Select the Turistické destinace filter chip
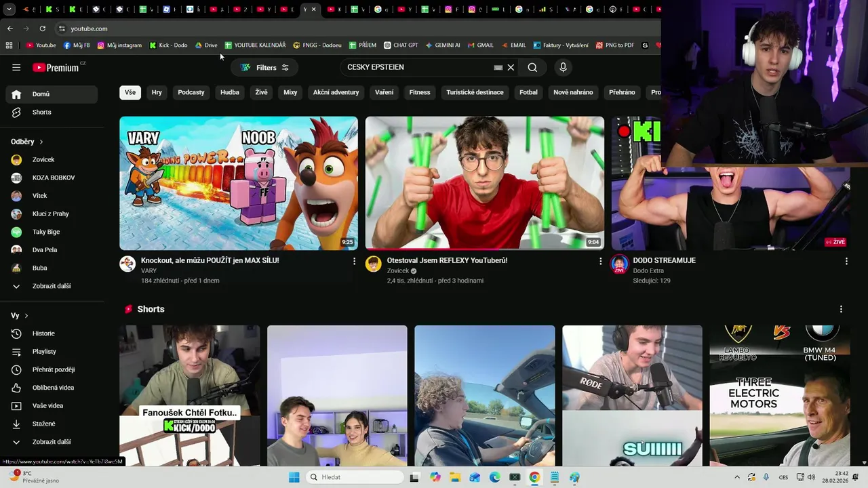Screen dimensions: 868x488 tap(475, 92)
